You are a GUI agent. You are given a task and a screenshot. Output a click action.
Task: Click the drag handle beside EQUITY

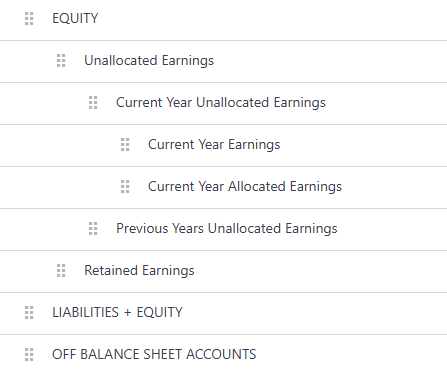(x=29, y=19)
